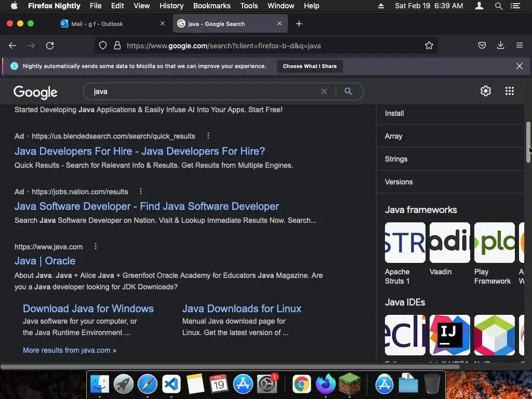This screenshot has width=532, height=399.
Task: Open Safari compass icon in the Dock
Action: point(147,384)
